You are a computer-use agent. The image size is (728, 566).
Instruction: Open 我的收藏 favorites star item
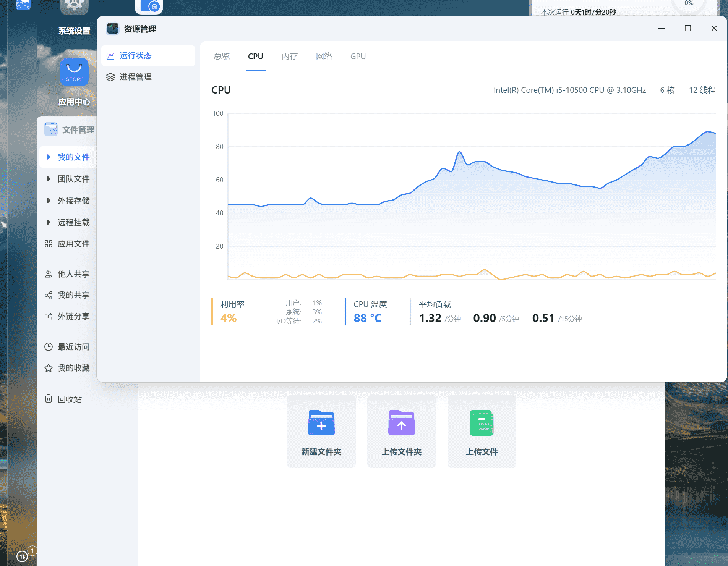pyautogui.click(x=73, y=368)
